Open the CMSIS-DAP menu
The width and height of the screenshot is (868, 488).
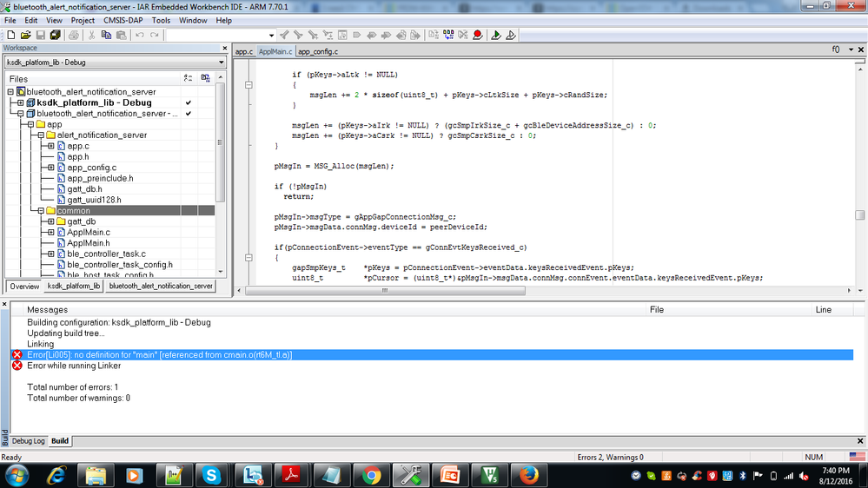click(123, 21)
